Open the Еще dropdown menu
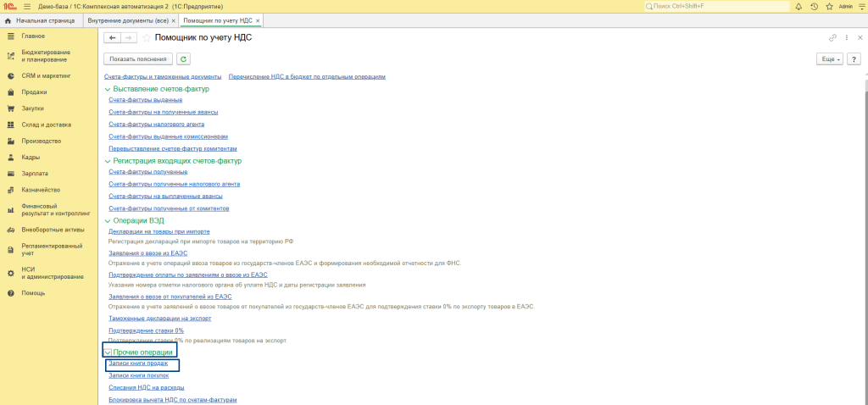Screen dimensions: 868x405 (x=830, y=59)
